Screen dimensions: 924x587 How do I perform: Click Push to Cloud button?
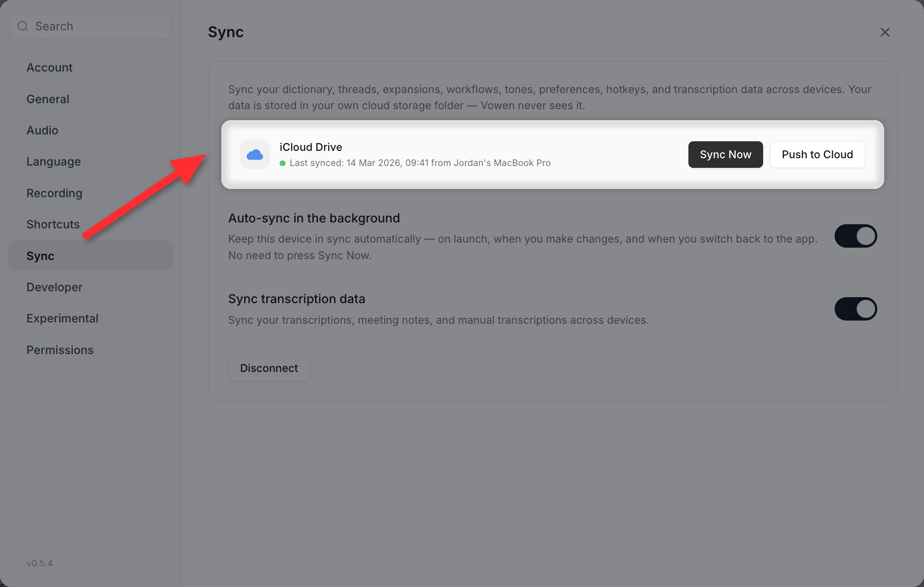coord(817,155)
